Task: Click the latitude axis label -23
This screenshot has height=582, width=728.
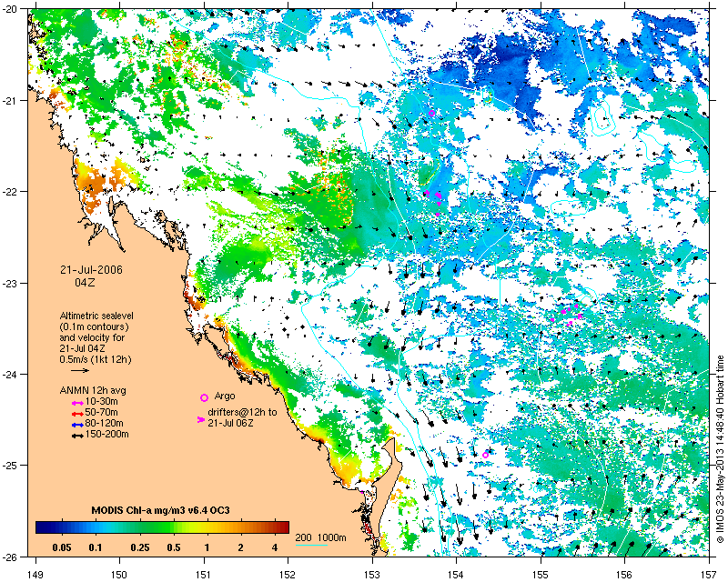Action: 10,284
